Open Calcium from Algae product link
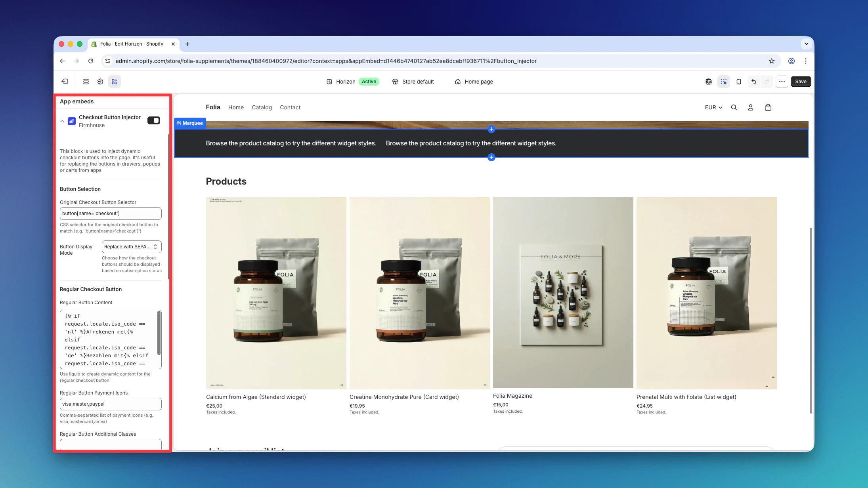Screen dimensions: 868x488 pos(256,397)
